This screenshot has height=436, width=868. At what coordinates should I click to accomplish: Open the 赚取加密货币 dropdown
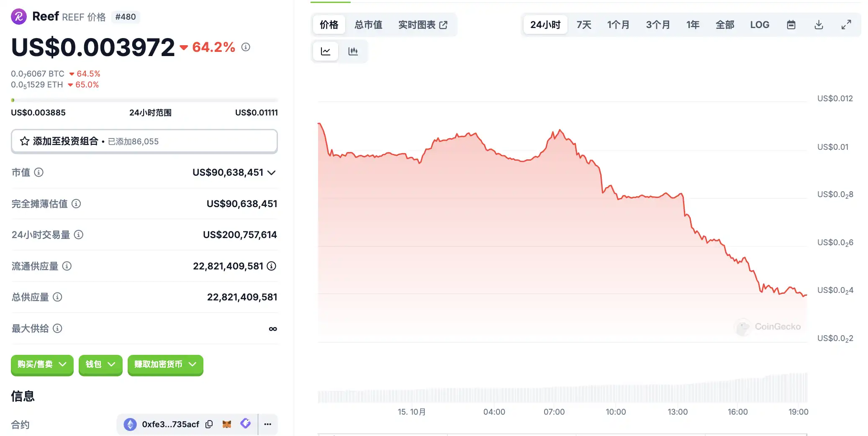(165, 364)
